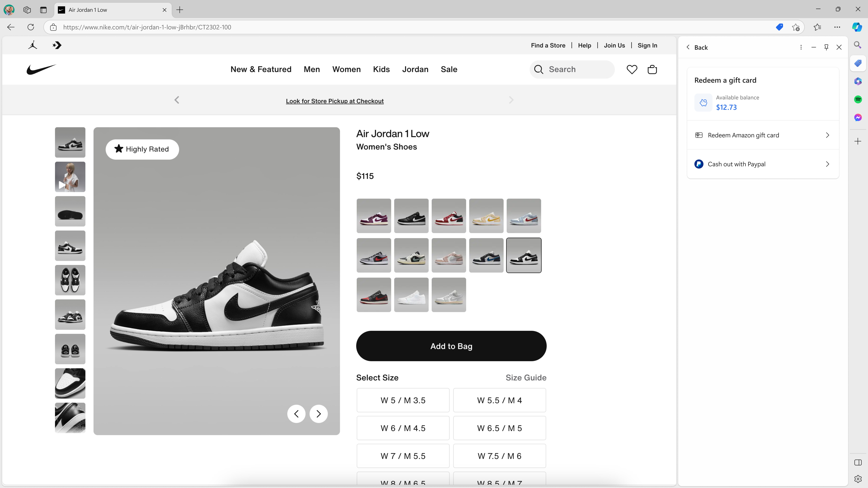The width and height of the screenshot is (868, 488).
Task: View site information lock icon
Action: (x=53, y=27)
